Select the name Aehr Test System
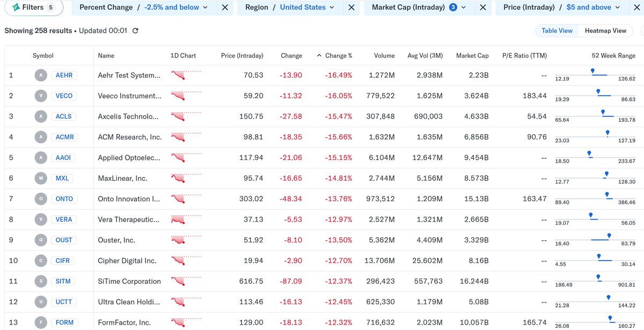Image resolution: width=644 pixels, height=330 pixels. pos(129,75)
